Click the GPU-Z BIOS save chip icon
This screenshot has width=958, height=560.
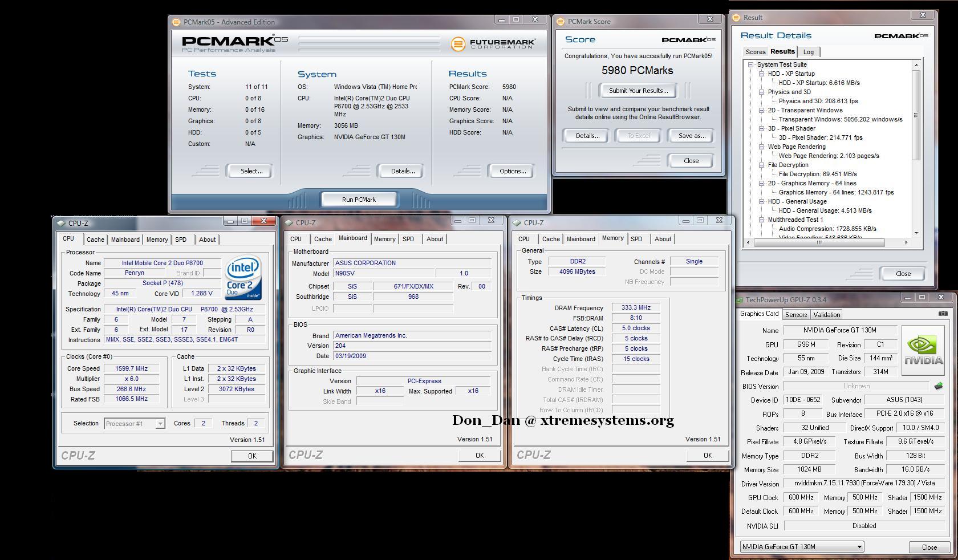click(x=939, y=386)
